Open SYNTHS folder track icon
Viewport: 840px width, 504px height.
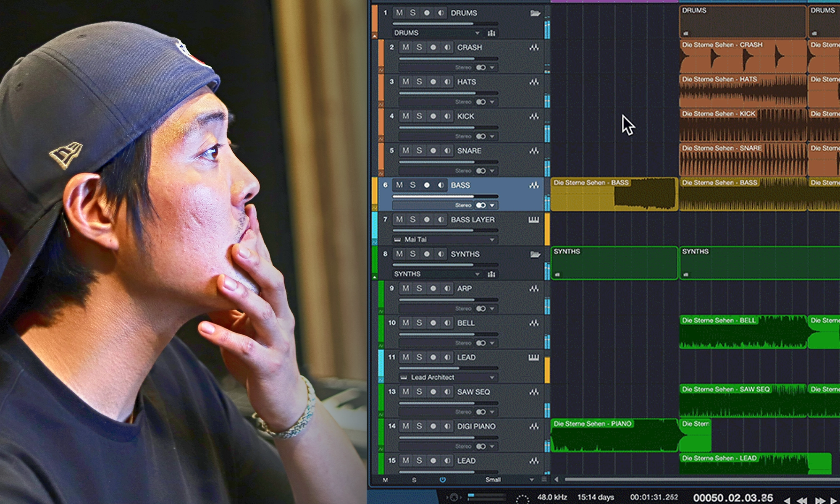point(535,254)
